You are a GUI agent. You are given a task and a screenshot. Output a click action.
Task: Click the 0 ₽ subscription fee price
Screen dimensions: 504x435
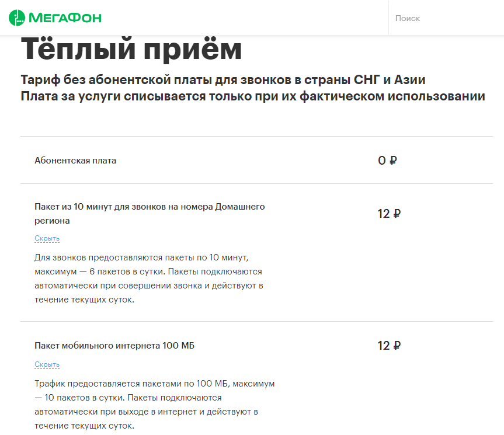[x=387, y=161]
